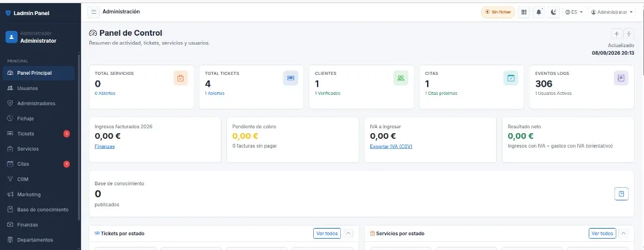Click the Marketing megaphone icon in sidebar
This screenshot has height=250, width=644.
click(10, 195)
